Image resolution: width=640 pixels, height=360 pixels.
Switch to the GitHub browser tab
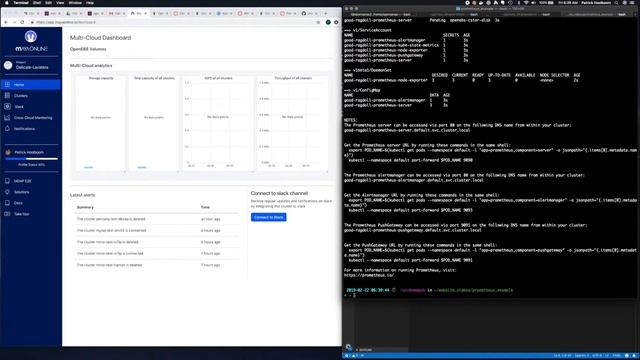tap(309, 13)
